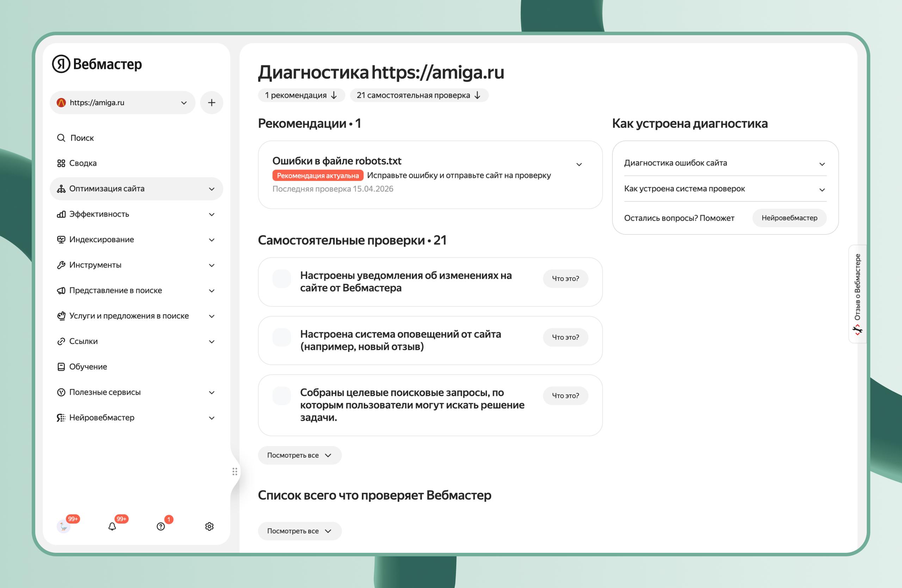This screenshot has height=588, width=902.
Task: Expand the Эффективность menu chevron
Action: (212, 214)
